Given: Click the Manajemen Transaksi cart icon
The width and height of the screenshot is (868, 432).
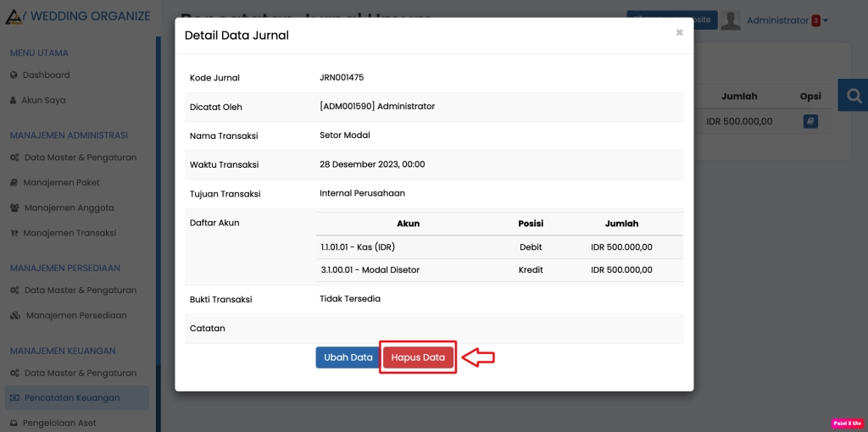Looking at the screenshot, I should tap(14, 234).
